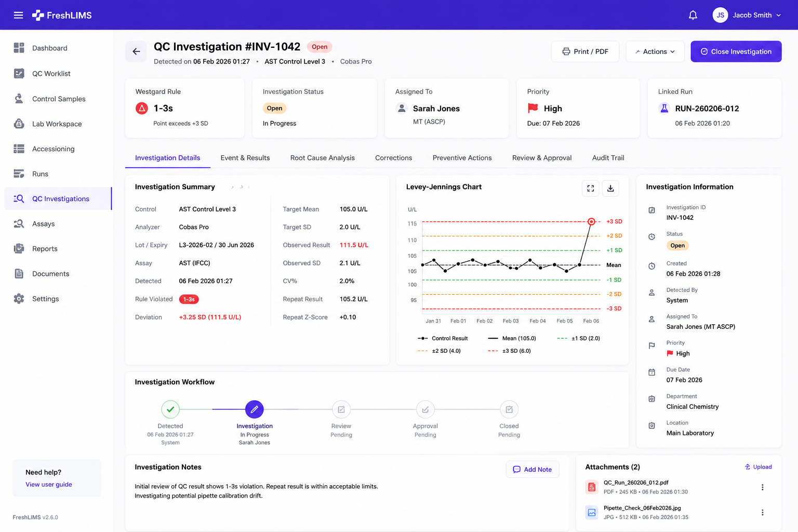Open Runs in the sidebar
Viewport: 798px width, 532px height.
tap(58, 174)
